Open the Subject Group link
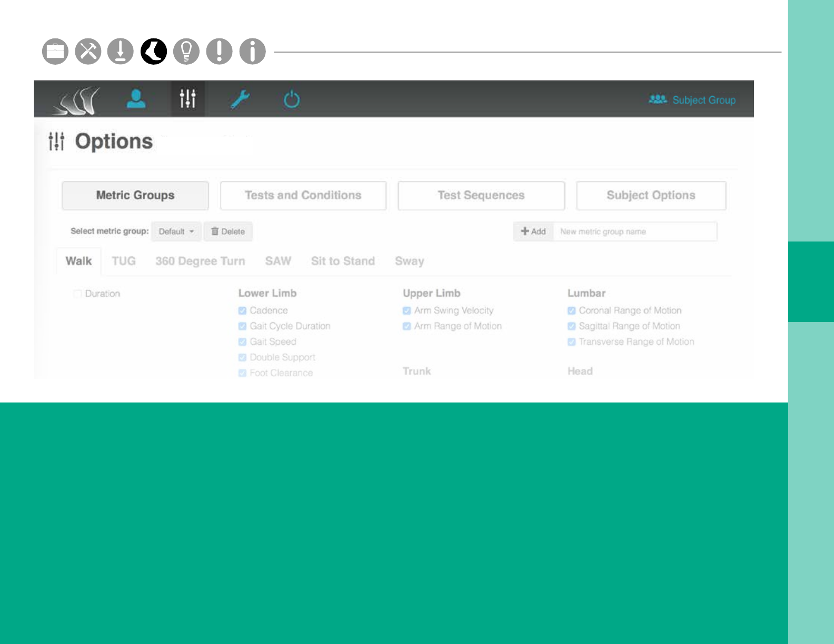This screenshot has width=834, height=644. 692,100
